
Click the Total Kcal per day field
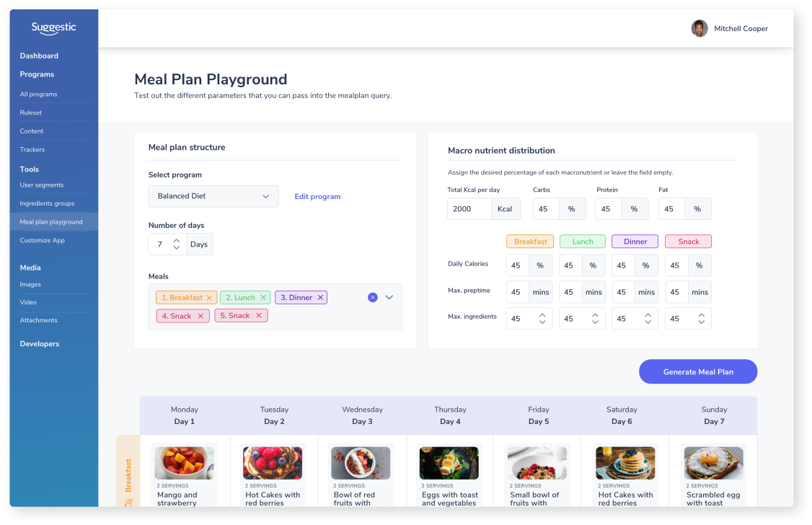469,209
